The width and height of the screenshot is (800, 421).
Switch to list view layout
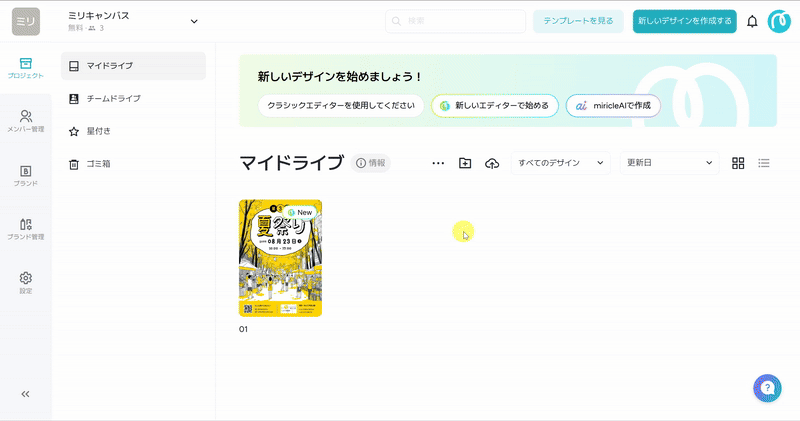click(x=764, y=163)
